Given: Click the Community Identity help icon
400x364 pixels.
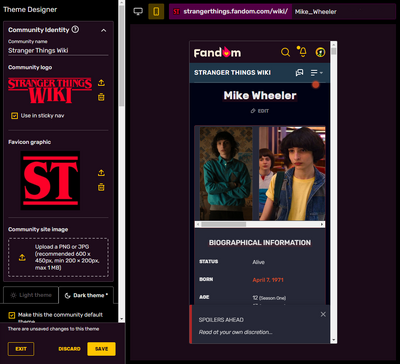Looking at the screenshot, I should click(x=75, y=30).
